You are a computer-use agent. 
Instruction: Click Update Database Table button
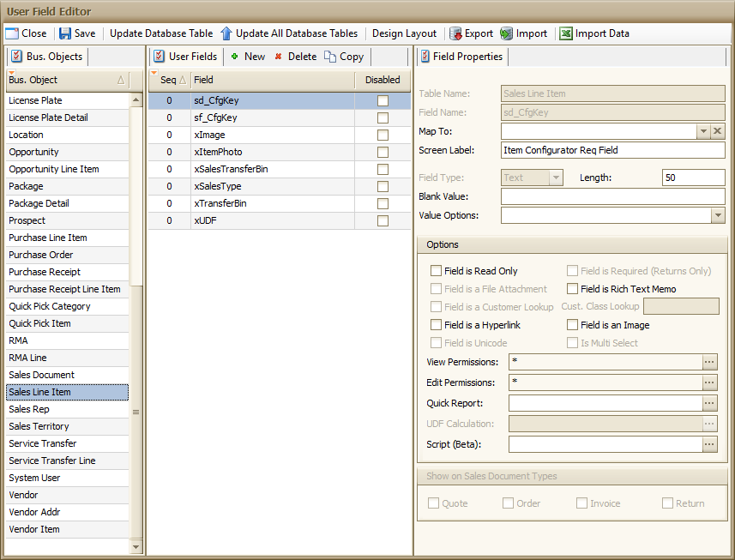161,33
